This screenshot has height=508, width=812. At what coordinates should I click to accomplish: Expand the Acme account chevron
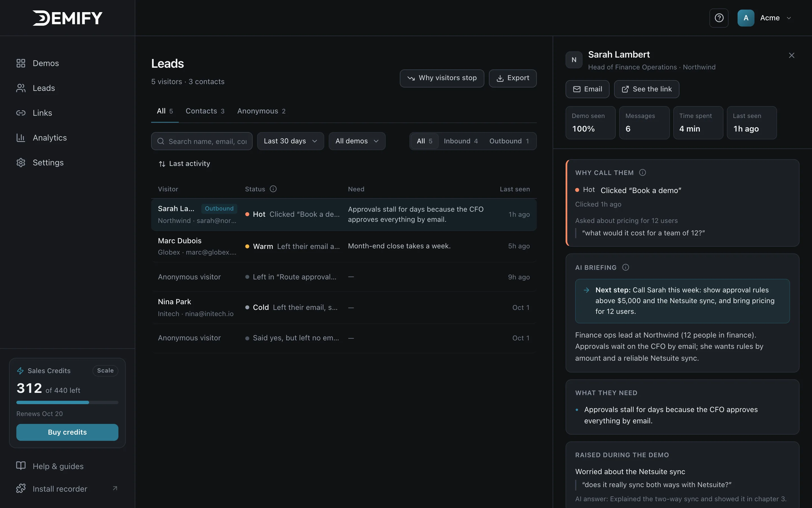pos(789,18)
